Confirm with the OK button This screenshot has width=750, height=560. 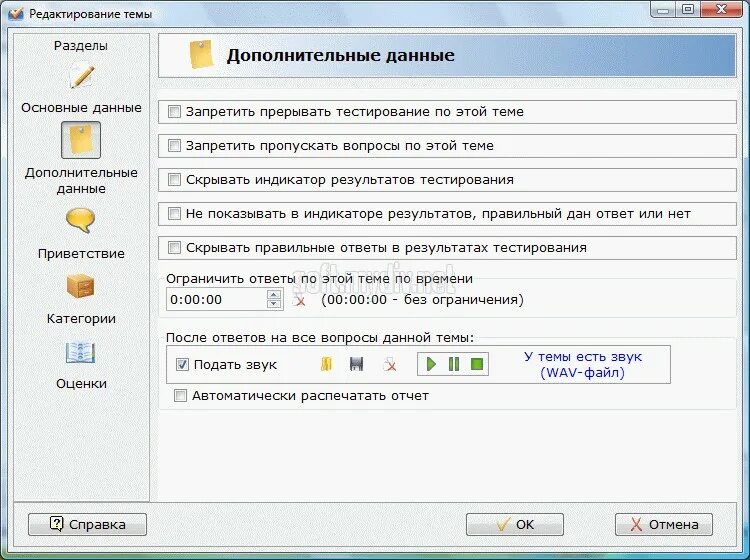[515, 525]
